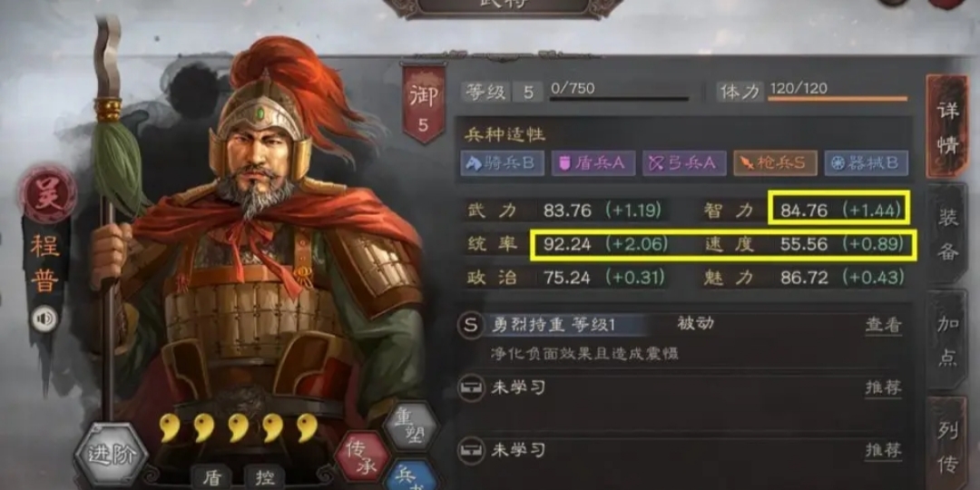Viewport: 980px width, 490px height.
Task: Switch to the 详情 tab
Action: coord(946,126)
